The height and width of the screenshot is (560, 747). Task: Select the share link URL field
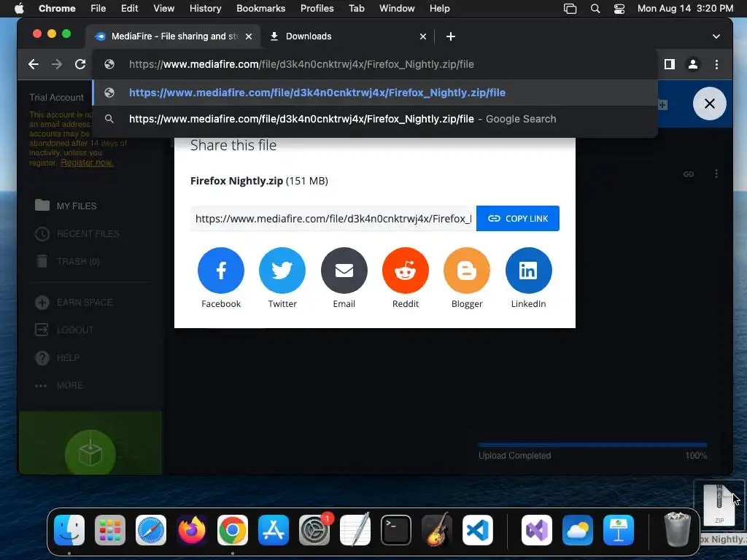333,219
